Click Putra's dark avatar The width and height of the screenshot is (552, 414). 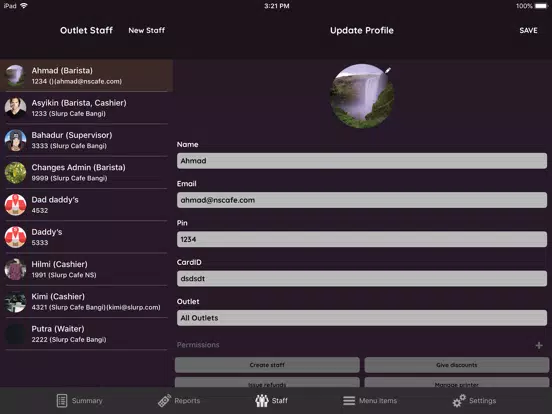15,334
